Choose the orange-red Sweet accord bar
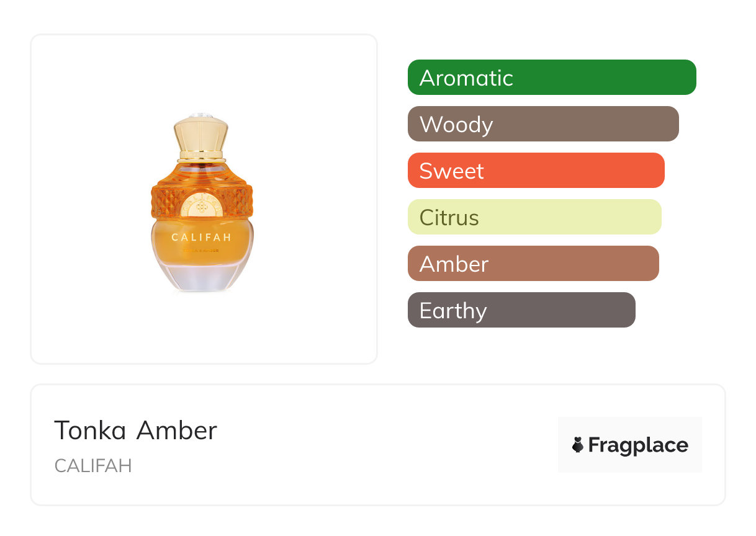This screenshot has width=756, height=536. coord(536,171)
